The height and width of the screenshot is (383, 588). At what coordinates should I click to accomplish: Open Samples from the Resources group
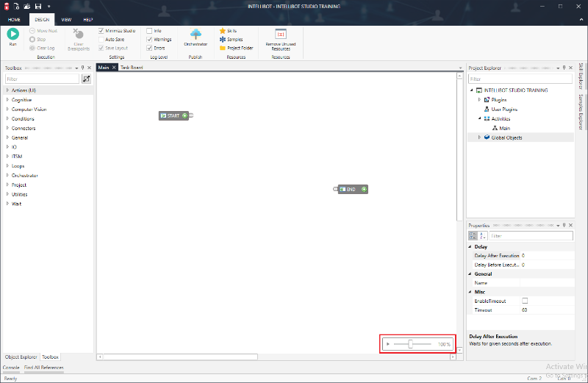tap(231, 39)
